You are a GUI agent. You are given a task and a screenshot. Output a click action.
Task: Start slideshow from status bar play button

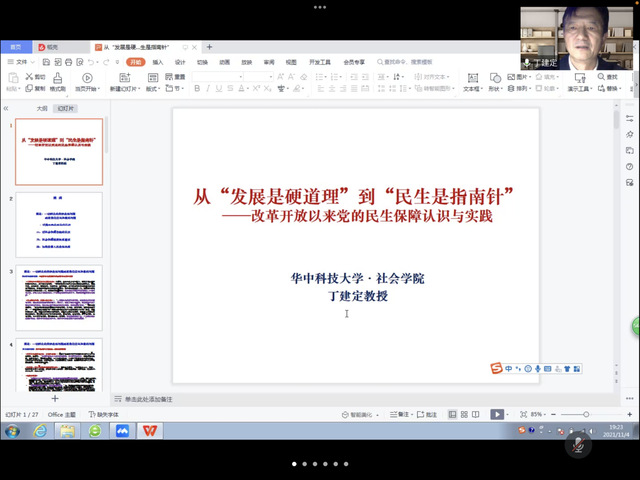[x=497, y=414]
